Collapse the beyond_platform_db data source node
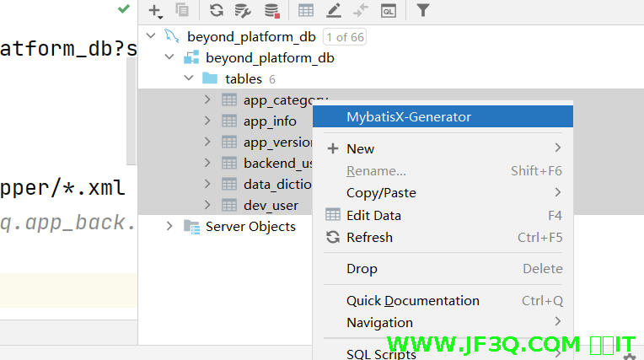This screenshot has height=360, width=644. 151,36
